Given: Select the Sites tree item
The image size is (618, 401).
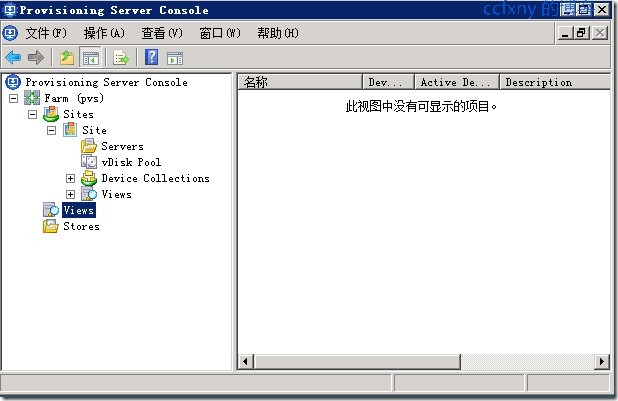Looking at the screenshot, I should (78, 114).
